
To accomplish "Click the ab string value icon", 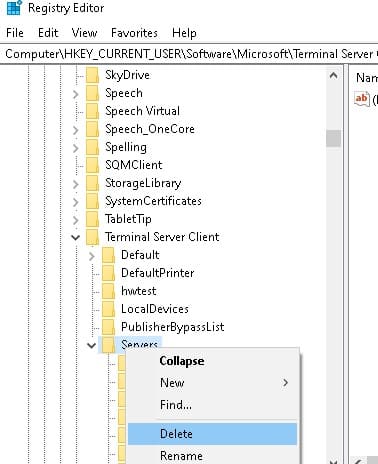I will pos(362,99).
